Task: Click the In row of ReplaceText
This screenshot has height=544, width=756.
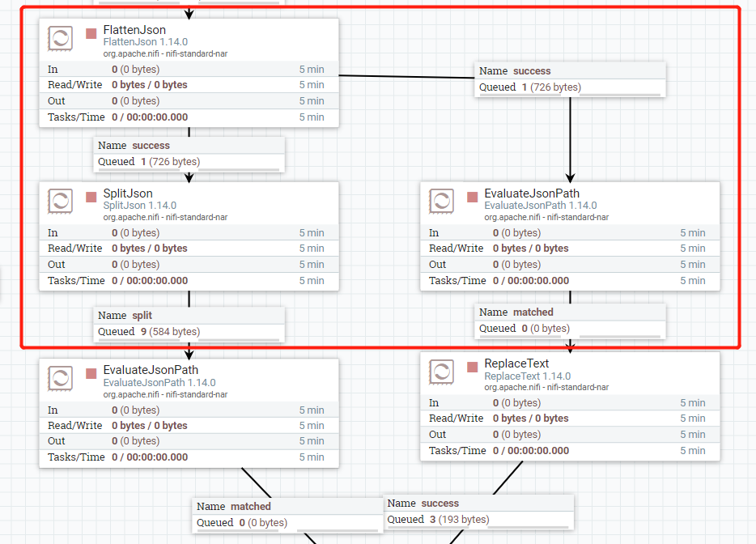Action: point(570,403)
